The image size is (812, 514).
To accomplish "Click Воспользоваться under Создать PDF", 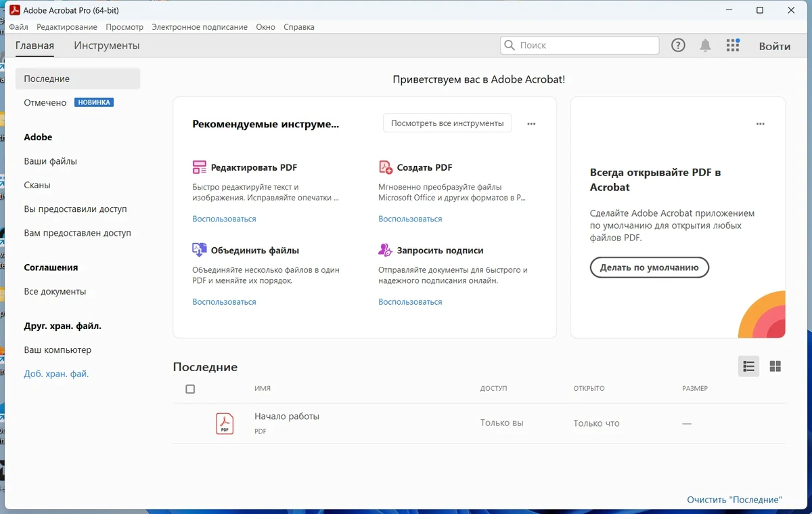I will tap(410, 219).
